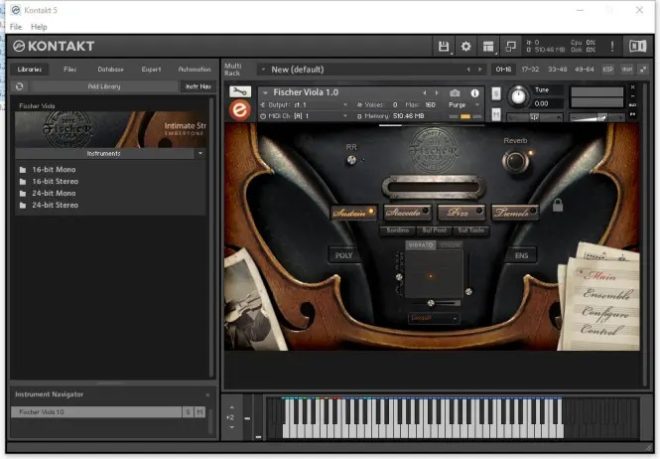660x459 pixels.
Task: Open the Configure page on sheet music
Action: [x=605, y=312]
